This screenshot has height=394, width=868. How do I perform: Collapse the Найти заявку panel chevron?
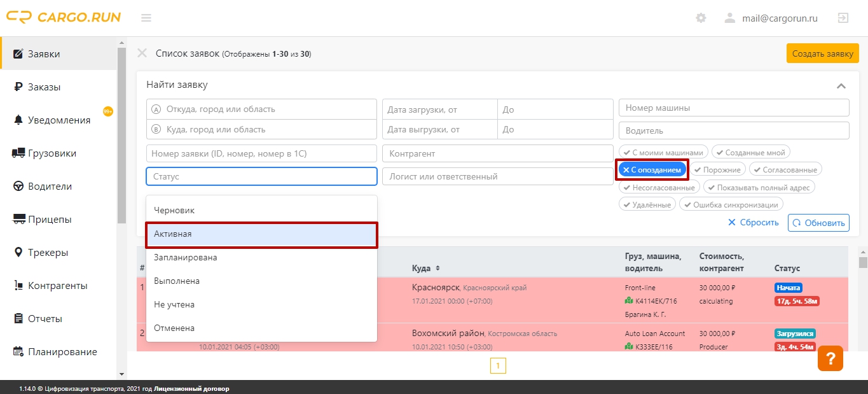point(841,86)
